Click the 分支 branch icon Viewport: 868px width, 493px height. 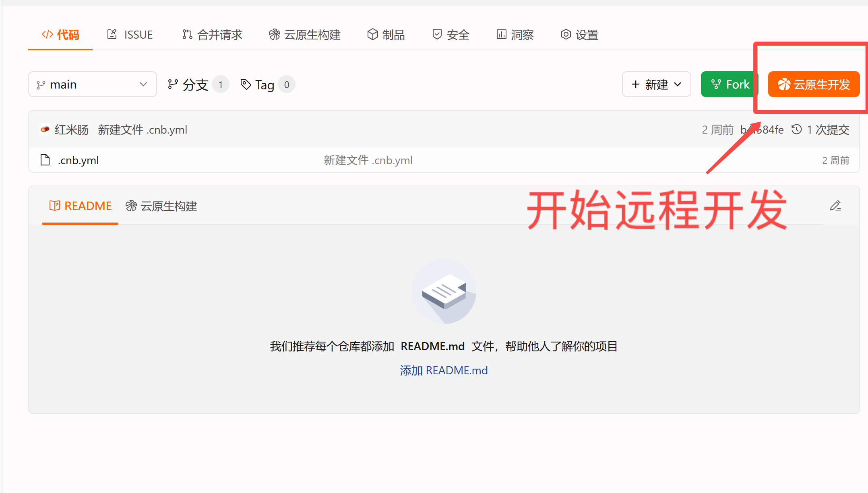(173, 85)
